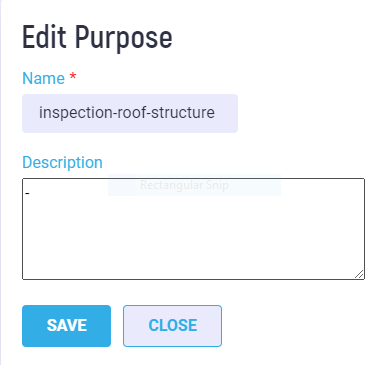Click the CLOSE button
The image size is (369, 365).
pyautogui.click(x=172, y=326)
